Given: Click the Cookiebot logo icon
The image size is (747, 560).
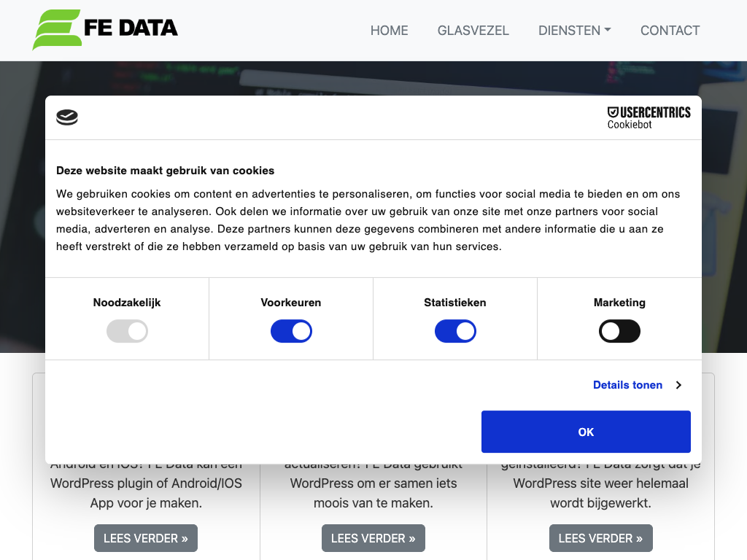Looking at the screenshot, I should (67, 117).
